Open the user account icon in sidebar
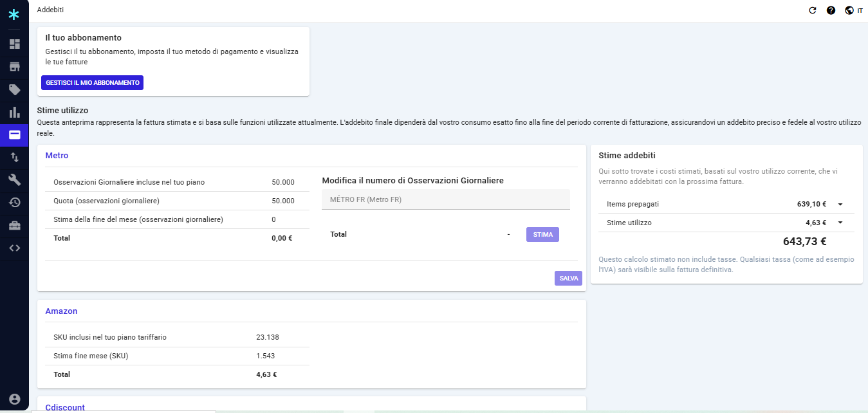The image size is (868, 413). coord(14,399)
